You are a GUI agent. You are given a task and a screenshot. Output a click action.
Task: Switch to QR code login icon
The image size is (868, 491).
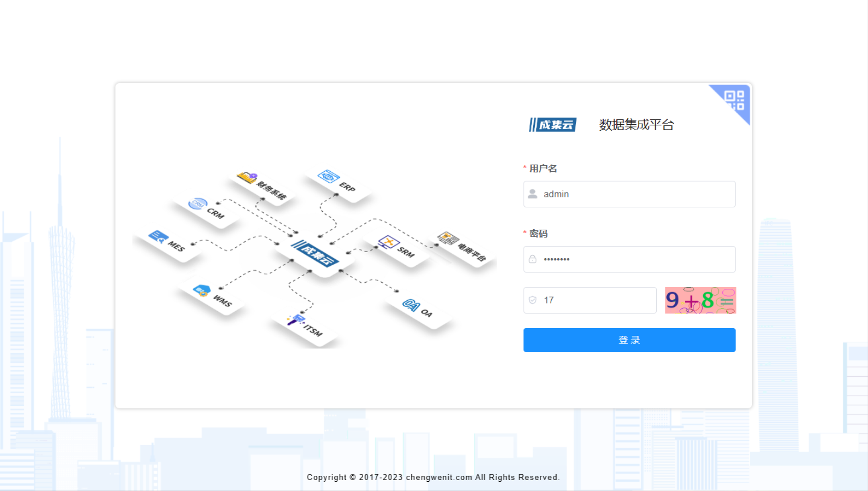735,101
